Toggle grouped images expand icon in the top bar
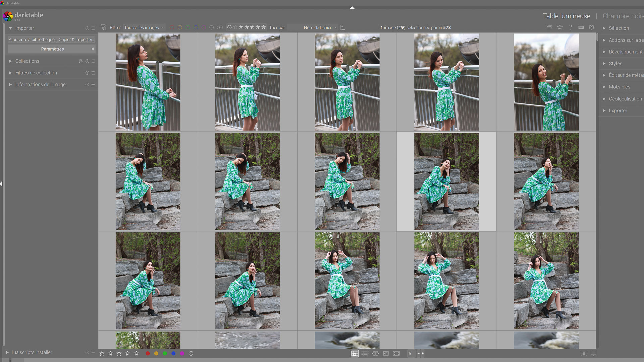The height and width of the screenshot is (362, 644). (549, 27)
